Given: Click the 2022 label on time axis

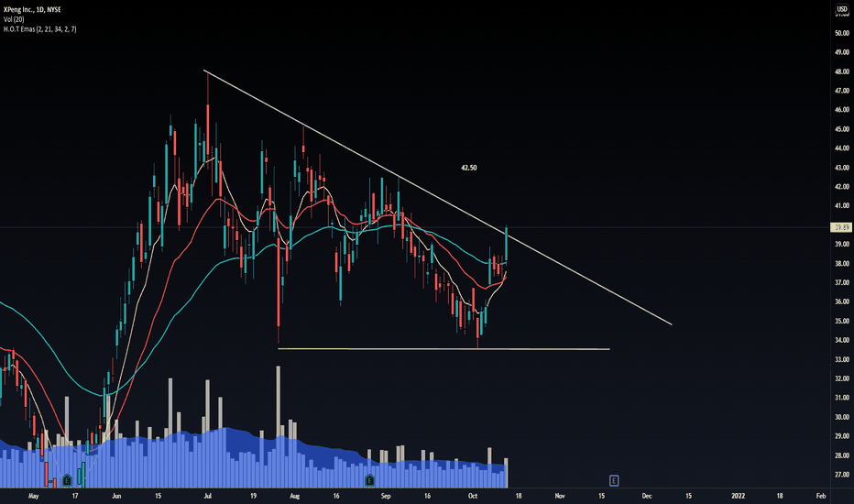Looking at the screenshot, I should pos(738,496).
